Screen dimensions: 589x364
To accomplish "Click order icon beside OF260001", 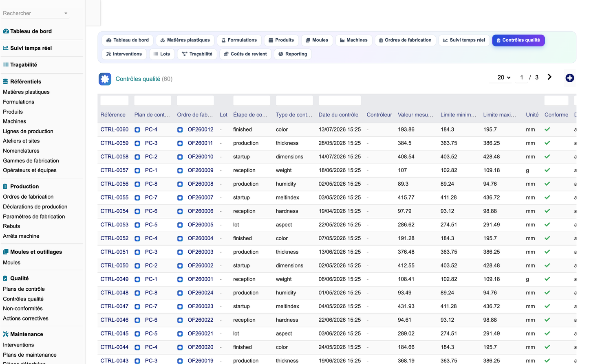I will click(x=180, y=279).
